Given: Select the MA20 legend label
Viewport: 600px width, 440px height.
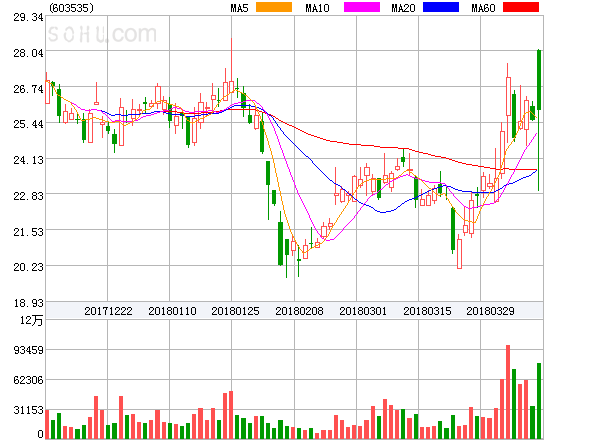Looking at the screenshot, I should pos(403,8).
